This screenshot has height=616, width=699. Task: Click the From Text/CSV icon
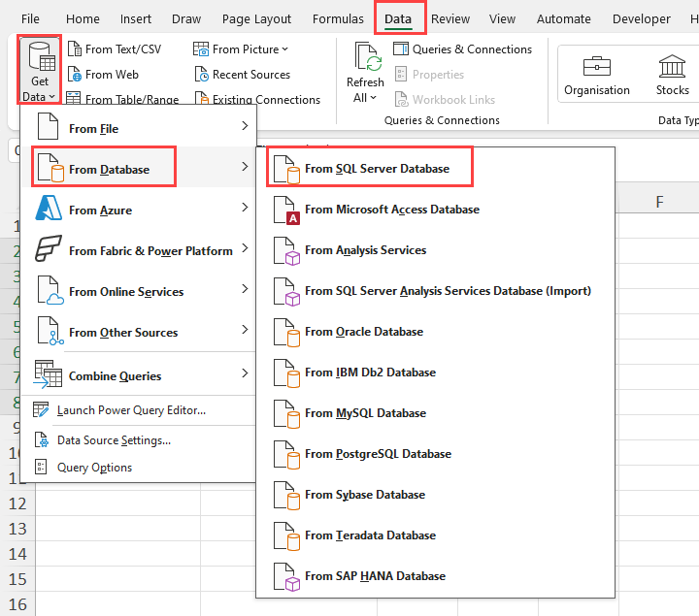(x=74, y=49)
